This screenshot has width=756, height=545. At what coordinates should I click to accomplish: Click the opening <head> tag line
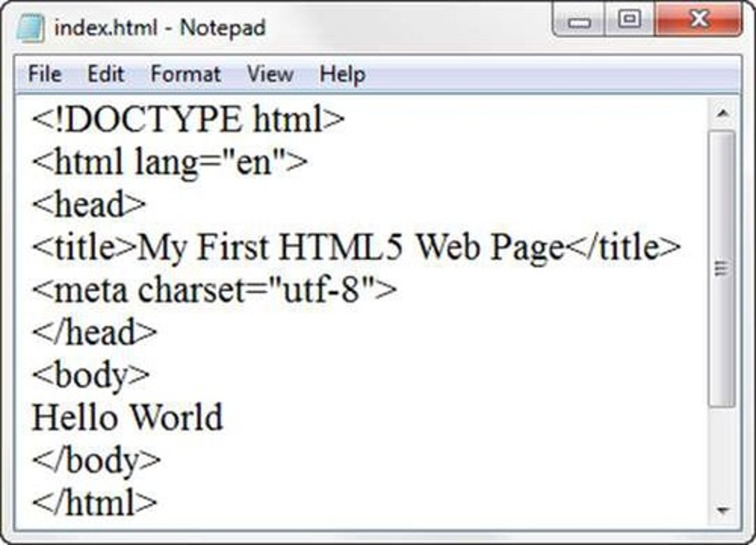pyautogui.click(x=89, y=205)
